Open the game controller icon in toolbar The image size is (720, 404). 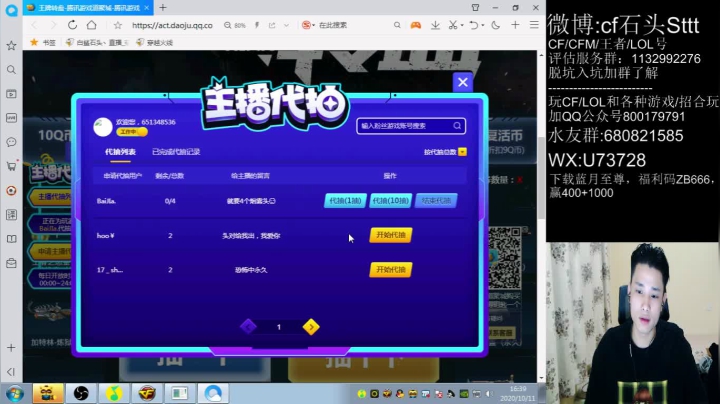[416, 25]
